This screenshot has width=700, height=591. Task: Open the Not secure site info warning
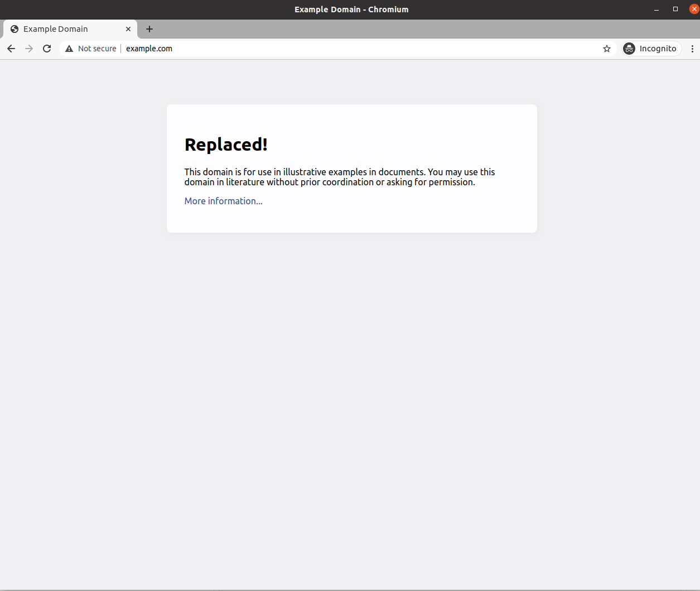(90, 49)
